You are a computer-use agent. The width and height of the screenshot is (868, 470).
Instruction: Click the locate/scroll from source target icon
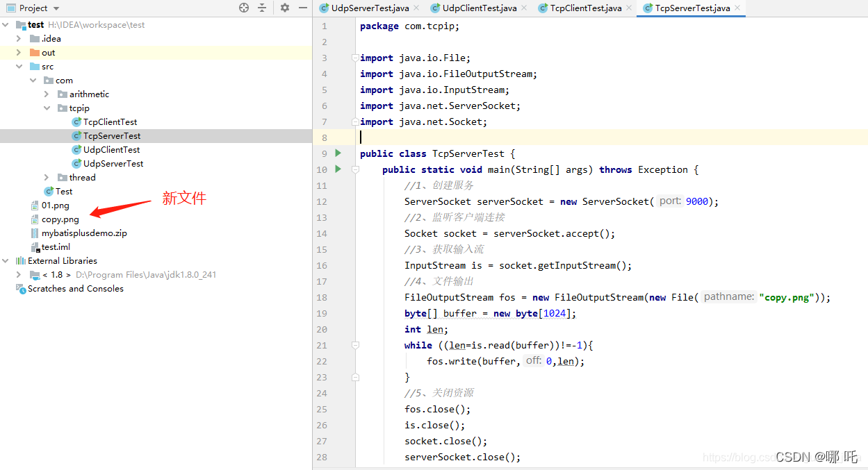point(244,8)
